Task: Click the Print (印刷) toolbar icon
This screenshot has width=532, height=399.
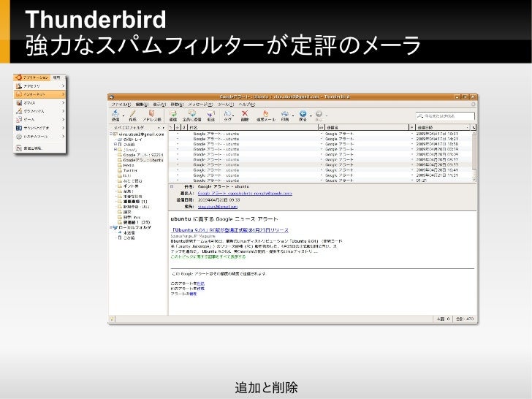Action: tap(285, 114)
